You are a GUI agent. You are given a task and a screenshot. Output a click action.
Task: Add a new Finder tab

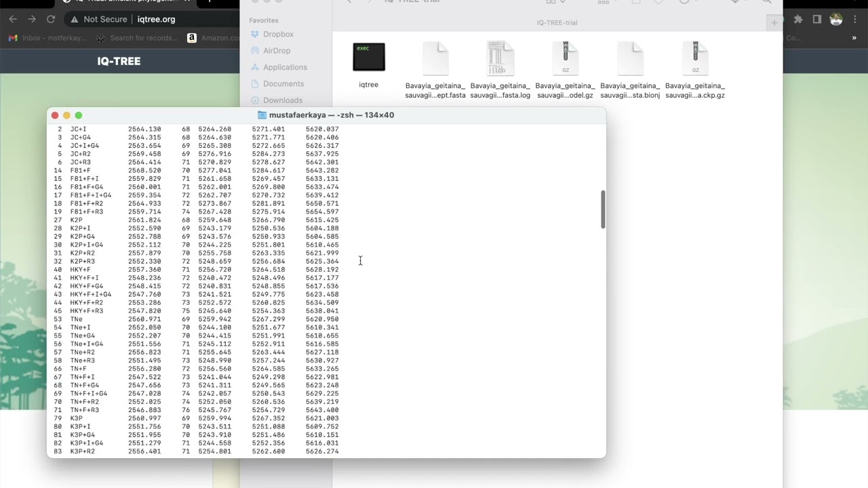pyautogui.click(x=774, y=23)
